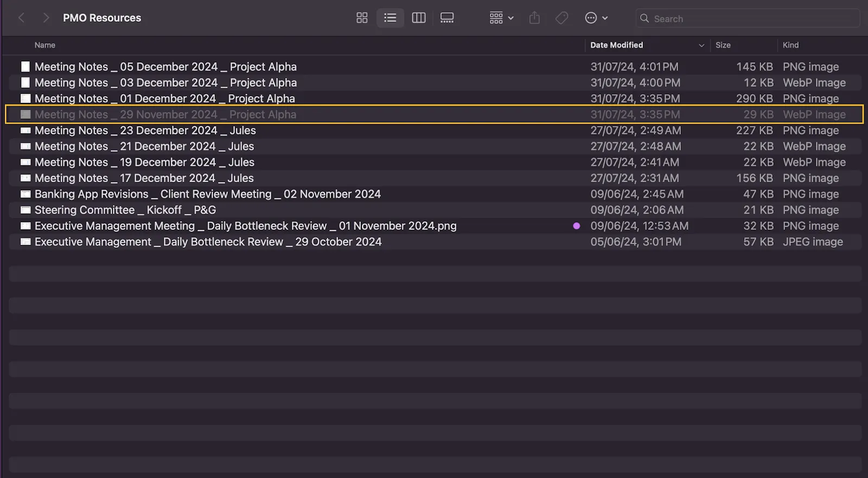868x478 pixels.
Task: Sort by the Size column header
Action: click(x=723, y=45)
